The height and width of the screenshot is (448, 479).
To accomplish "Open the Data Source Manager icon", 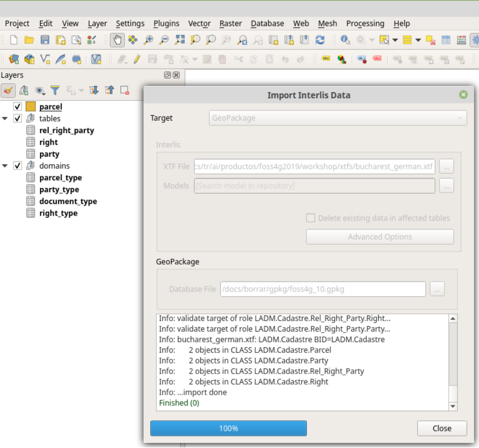I will tap(14, 59).
